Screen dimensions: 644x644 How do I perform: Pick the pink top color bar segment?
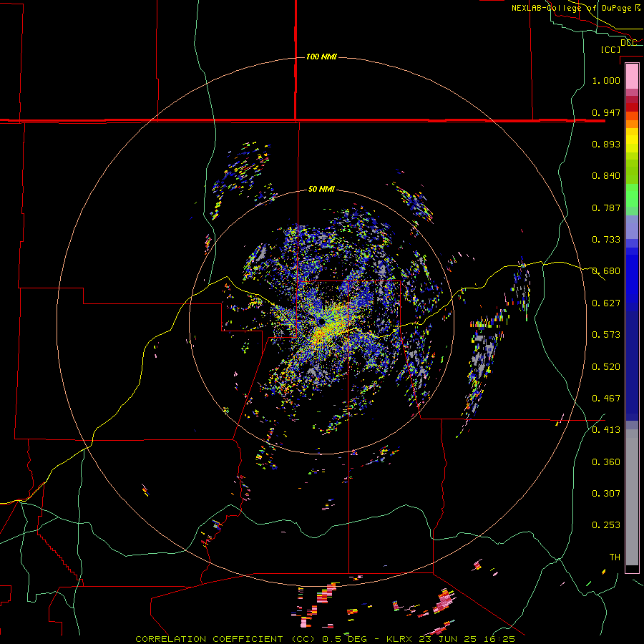(632, 76)
